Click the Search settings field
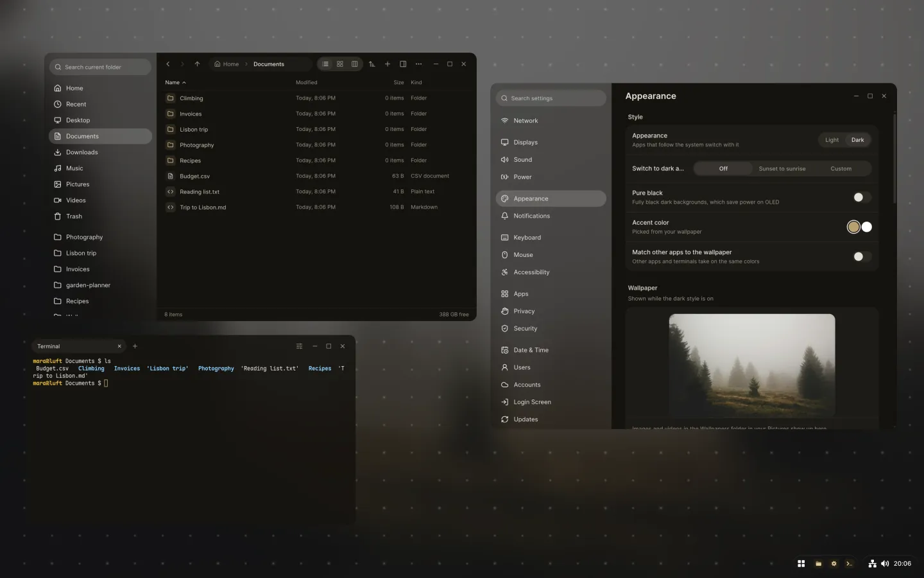 [551, 98]
